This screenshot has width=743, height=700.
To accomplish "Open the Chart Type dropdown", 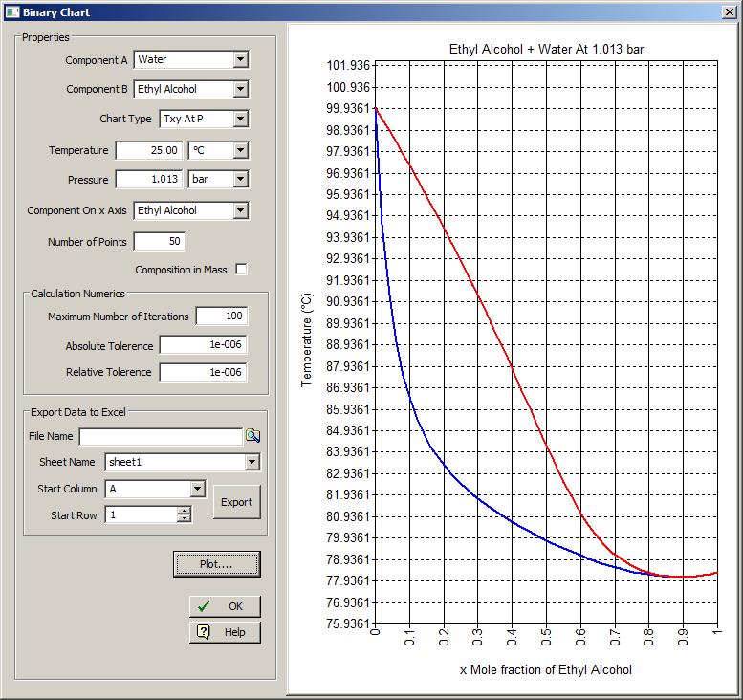I will [x=239, y=120].
